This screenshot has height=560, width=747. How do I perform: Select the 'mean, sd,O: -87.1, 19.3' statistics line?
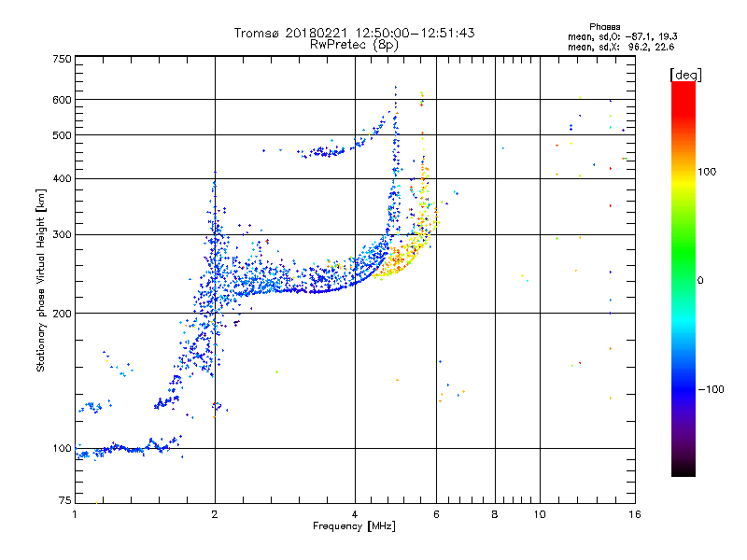(x=622, y=36)
